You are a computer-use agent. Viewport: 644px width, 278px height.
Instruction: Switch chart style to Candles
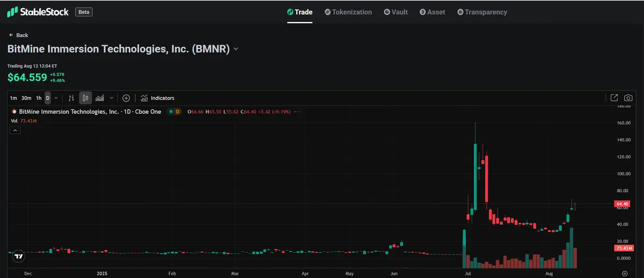point(85,98)
